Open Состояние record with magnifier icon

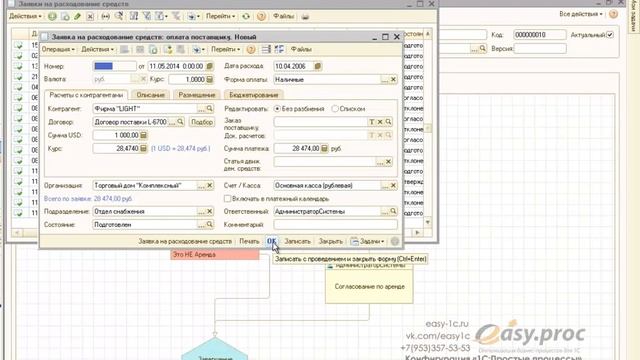click(x=209, y=224)
